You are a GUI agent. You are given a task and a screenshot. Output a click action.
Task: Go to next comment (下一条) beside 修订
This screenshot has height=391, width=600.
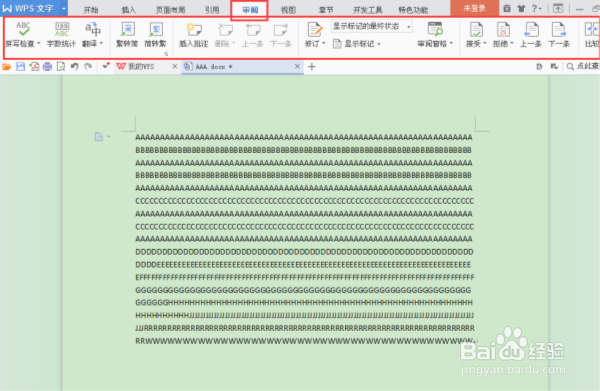click(x=281, y=34)
